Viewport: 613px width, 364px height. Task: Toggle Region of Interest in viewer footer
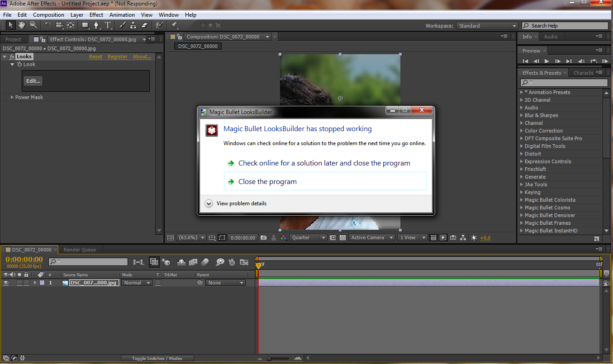pyautogui.click(x=222, y=237)
